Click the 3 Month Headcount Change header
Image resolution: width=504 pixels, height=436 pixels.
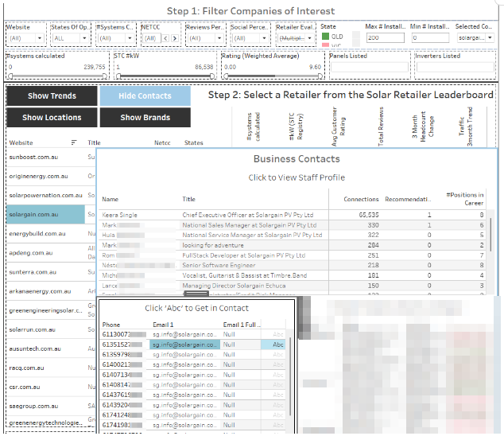(423, 127)
